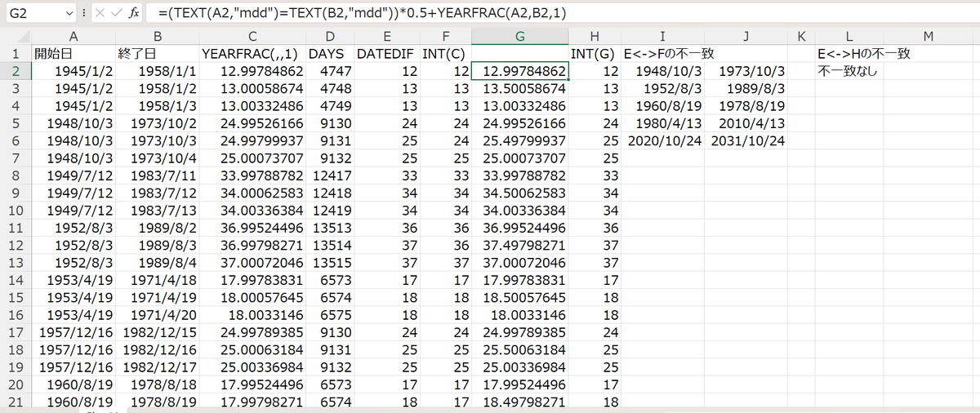
Task: Click the DATEDIF header cell
Action: [x=387, y=53]
